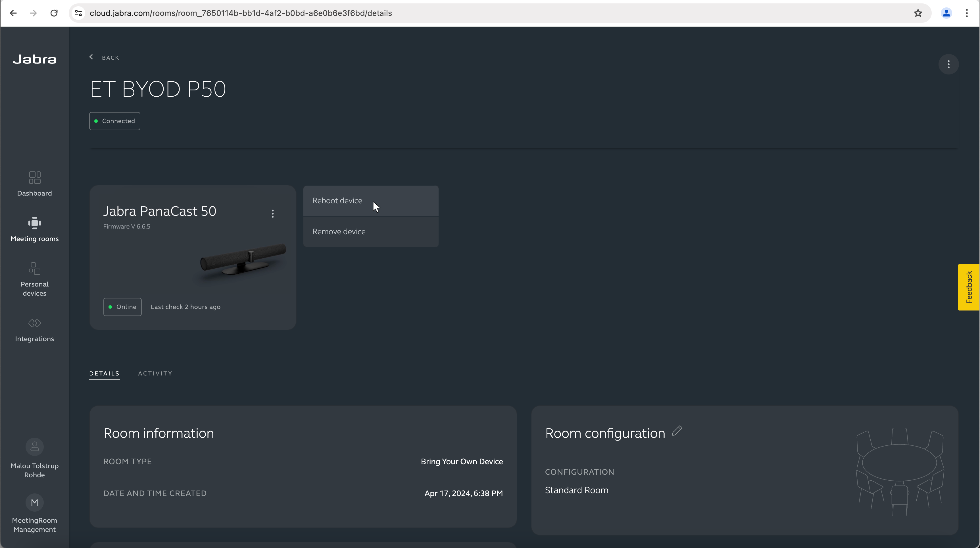Bookmark this page with the star icon
980x548 pixels.
918,13
